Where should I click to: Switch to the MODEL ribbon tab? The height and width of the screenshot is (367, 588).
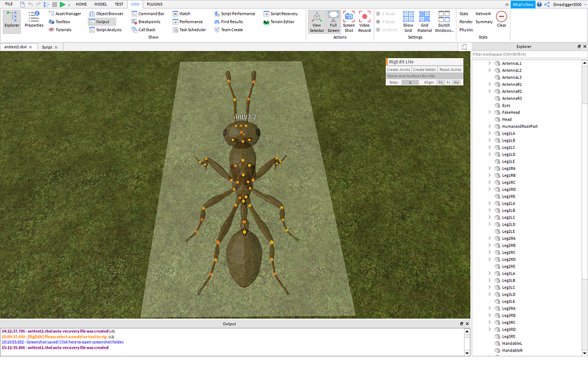tap(100, 4)
